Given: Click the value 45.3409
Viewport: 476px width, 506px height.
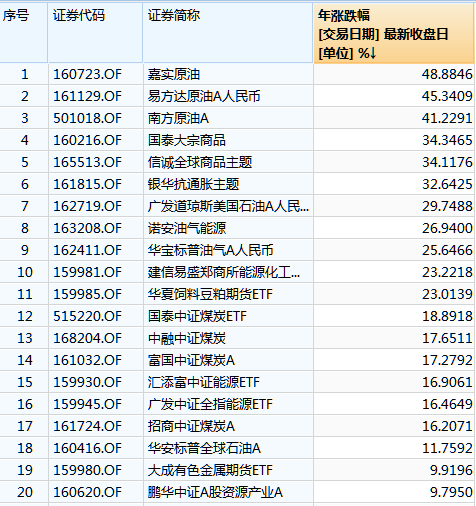Looking at the screenshot, I should [447, 96].
